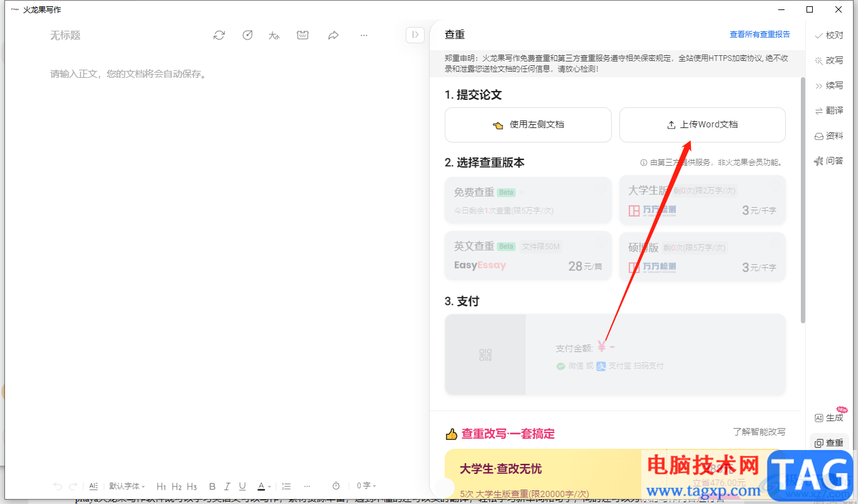Expand the font color dropdown arrow
The image size is (858, 504).
269,487
